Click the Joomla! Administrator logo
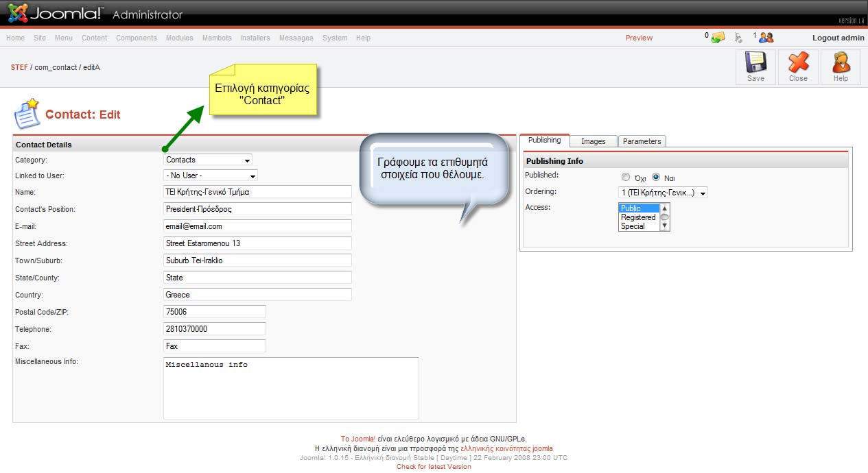The image size is (868, 473). point(95,13)
